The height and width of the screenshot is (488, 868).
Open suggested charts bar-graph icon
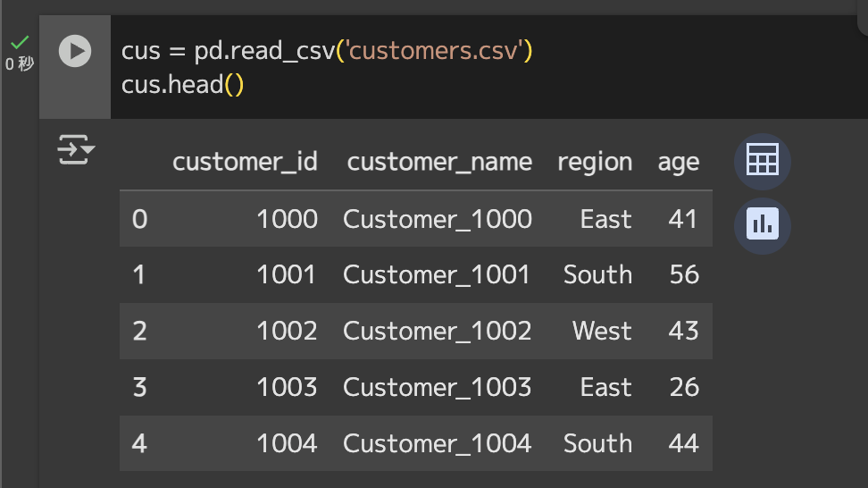[x=763, y=225]
